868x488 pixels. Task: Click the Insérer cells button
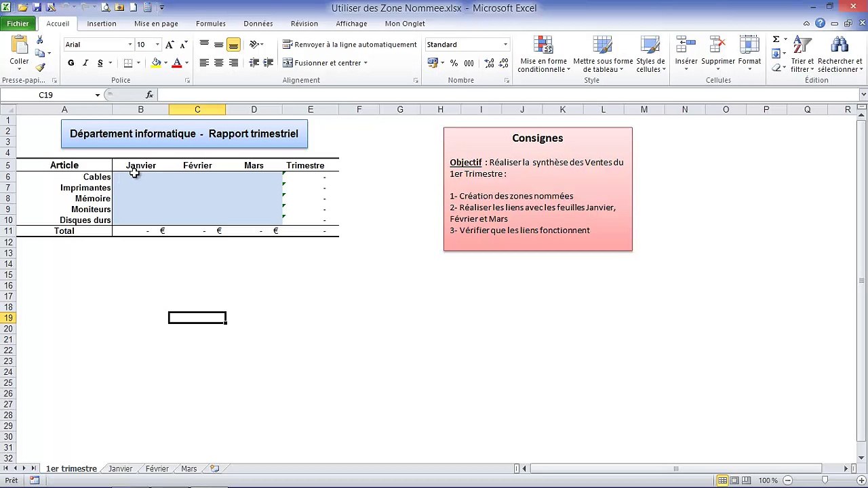coord(686,53)
